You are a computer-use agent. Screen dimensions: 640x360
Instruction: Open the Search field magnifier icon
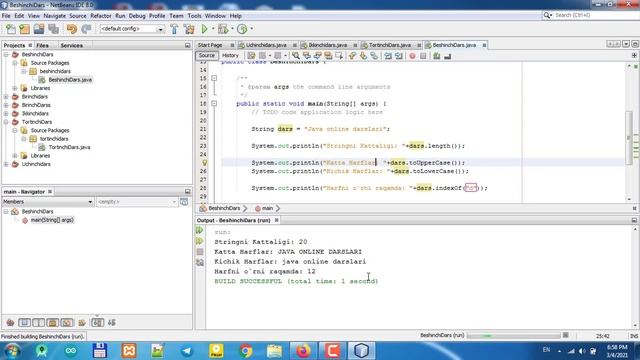[547, 15]
